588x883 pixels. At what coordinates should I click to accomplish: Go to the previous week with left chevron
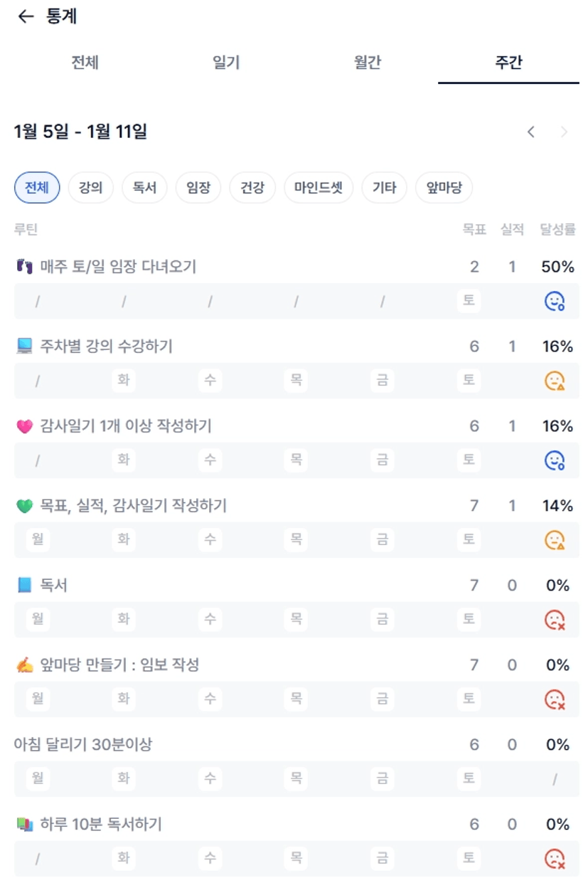pyautogui.click(x=530, y=132)
